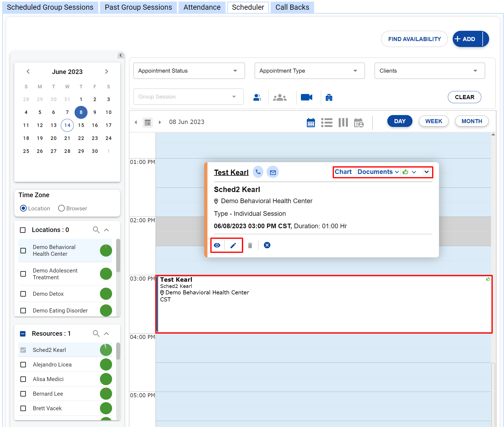
Task: View appointment details with eye icon
Action: pyautogui.click(x=217, y=245)
